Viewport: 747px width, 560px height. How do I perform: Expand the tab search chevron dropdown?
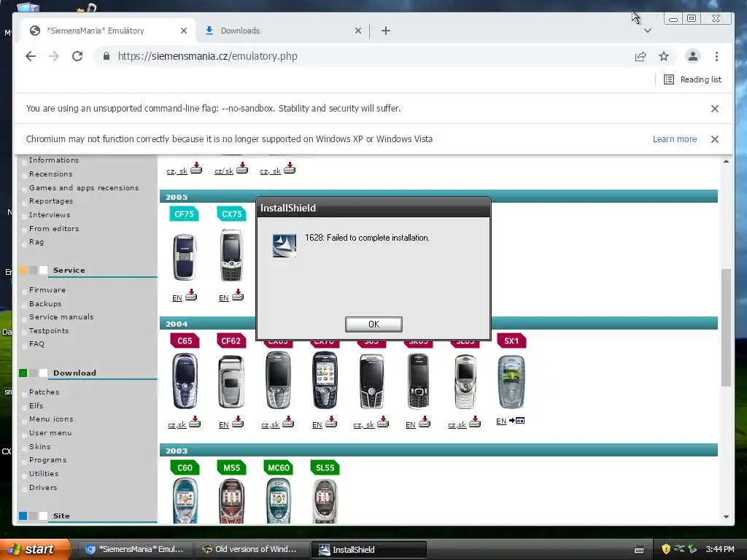pyautogui.click(x=648, y=31)
